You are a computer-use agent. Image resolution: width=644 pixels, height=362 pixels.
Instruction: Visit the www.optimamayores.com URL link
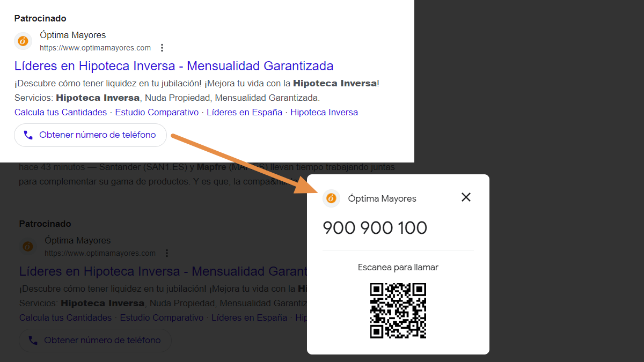point(95,47)
